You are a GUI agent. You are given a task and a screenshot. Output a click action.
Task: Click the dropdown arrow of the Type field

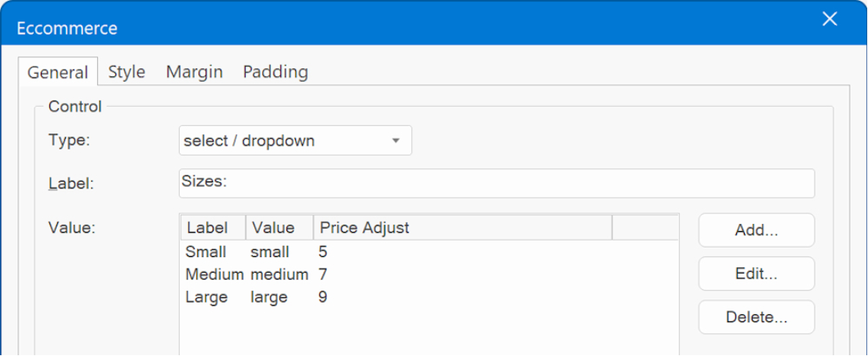point(396,141)
